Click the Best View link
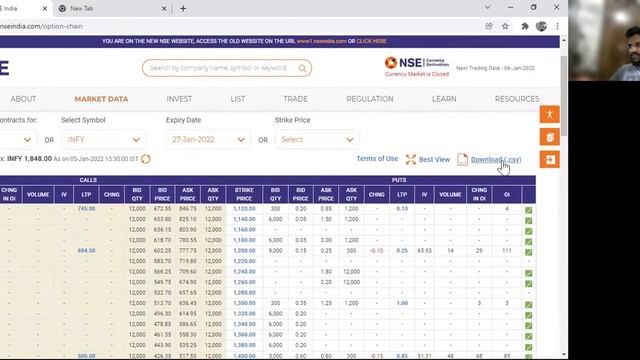This screenshot has width=640, height=360. coord(434,160)
